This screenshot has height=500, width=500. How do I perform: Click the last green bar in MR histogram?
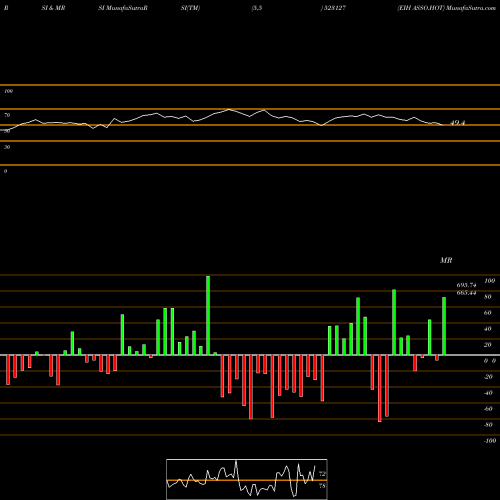444,326
